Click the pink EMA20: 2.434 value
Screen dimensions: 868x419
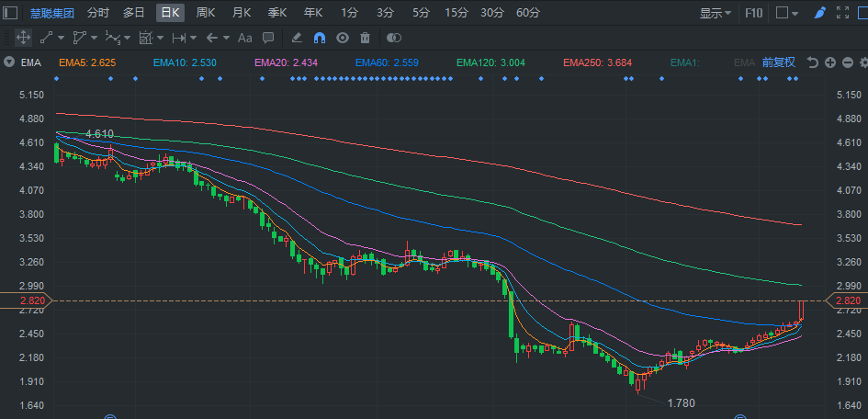[287, 62]
